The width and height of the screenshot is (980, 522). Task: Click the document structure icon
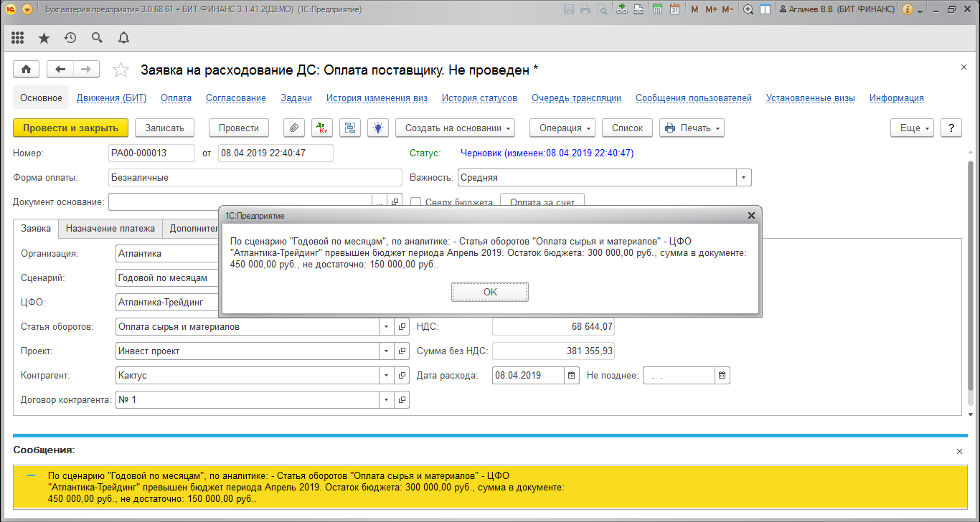349,128
